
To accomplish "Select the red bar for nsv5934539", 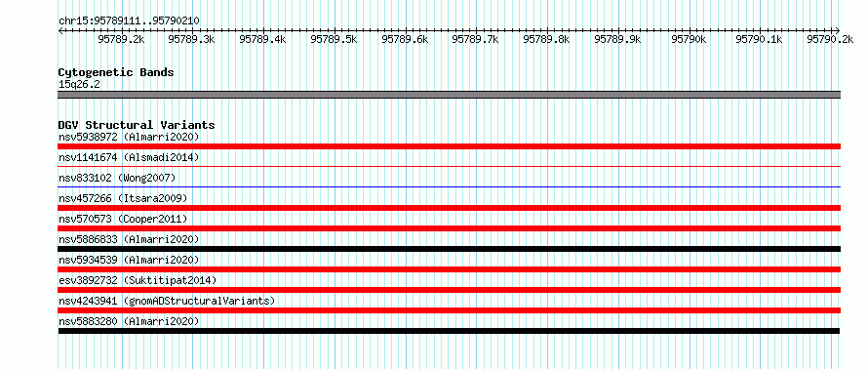I will (450, 269).
